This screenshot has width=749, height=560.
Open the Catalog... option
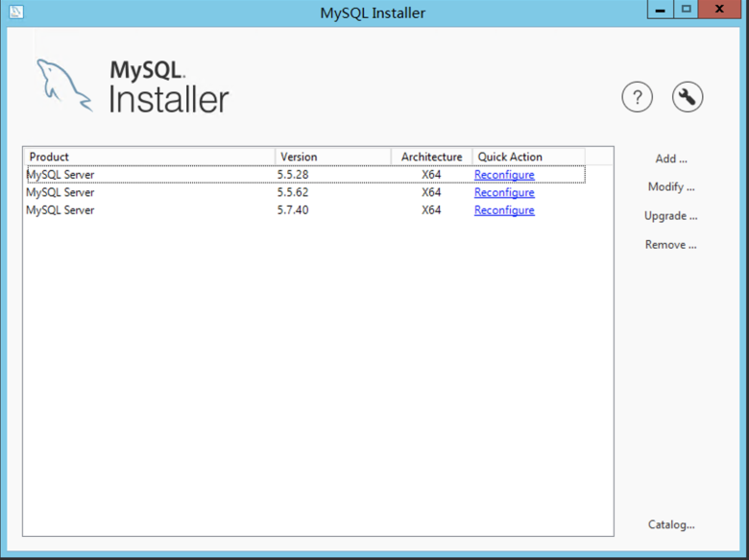pyautogui.click(x=670, y=524)
